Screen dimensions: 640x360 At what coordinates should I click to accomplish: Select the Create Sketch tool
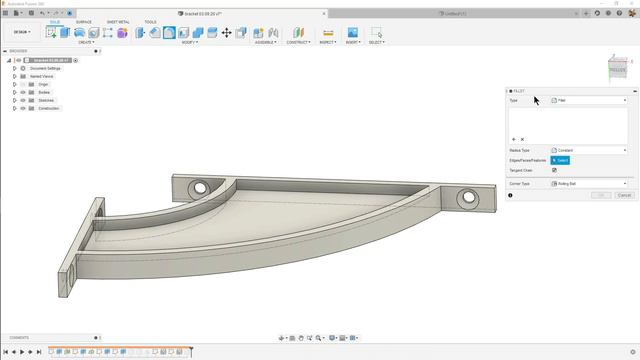pos(51,32)
